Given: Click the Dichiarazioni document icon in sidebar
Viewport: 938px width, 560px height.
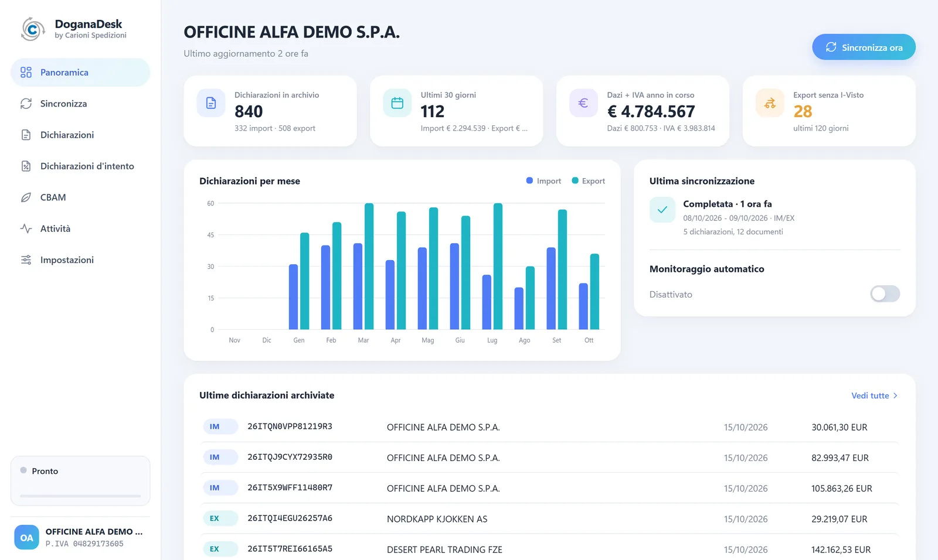Looking at the screenshot, I should pyautogui.click(x=26, y=135).
